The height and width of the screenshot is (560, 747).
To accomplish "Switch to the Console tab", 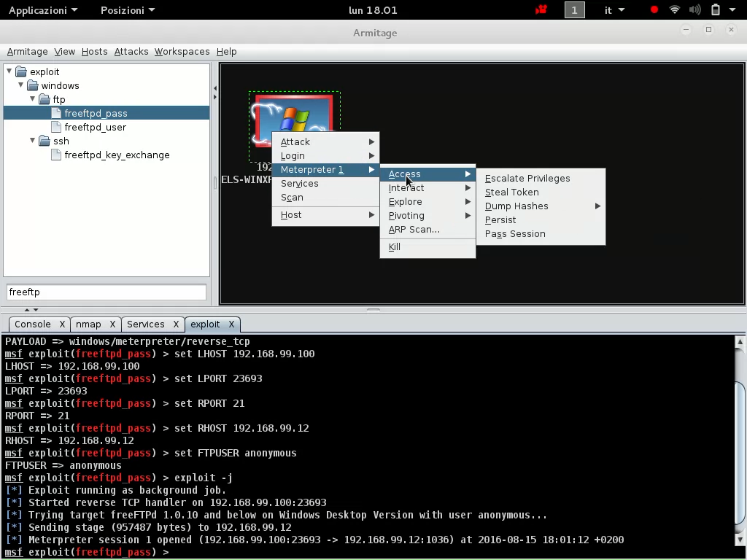I will point(32,324).
